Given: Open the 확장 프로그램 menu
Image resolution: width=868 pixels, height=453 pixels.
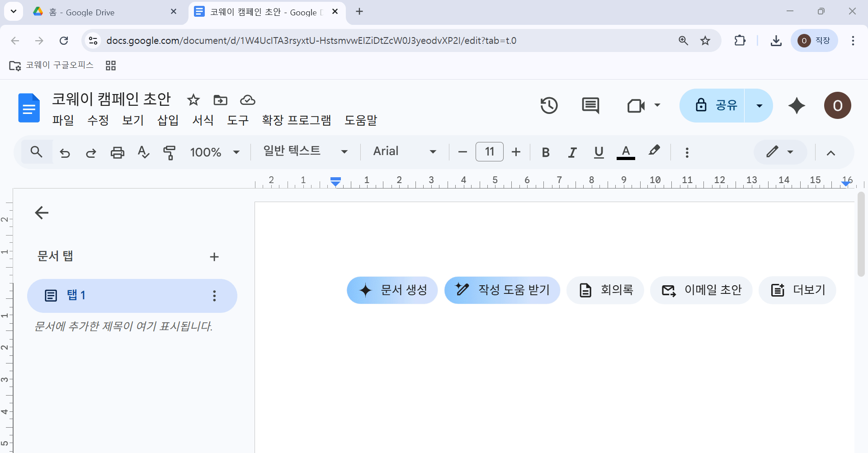Looking at the screenshot, I should tap(297, 120).
